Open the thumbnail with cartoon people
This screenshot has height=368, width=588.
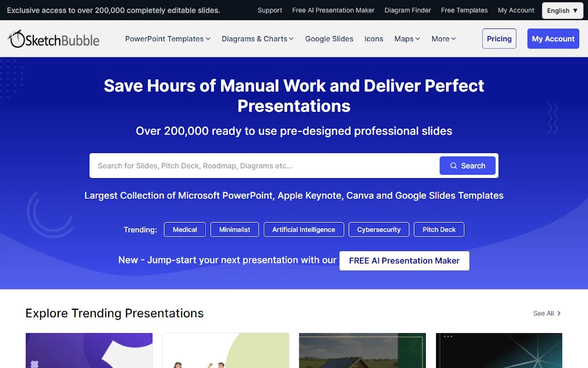(226, 350)
